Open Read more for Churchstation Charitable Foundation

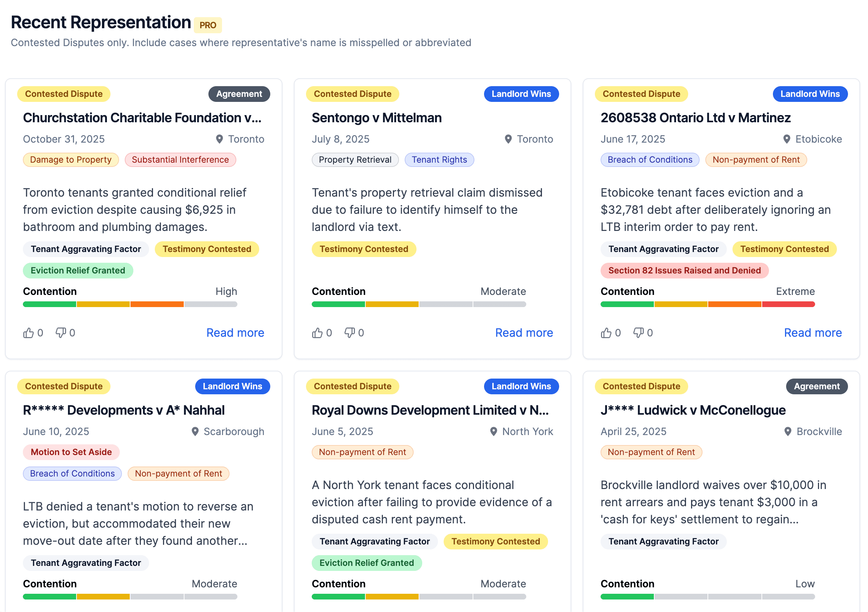(235, 333)
